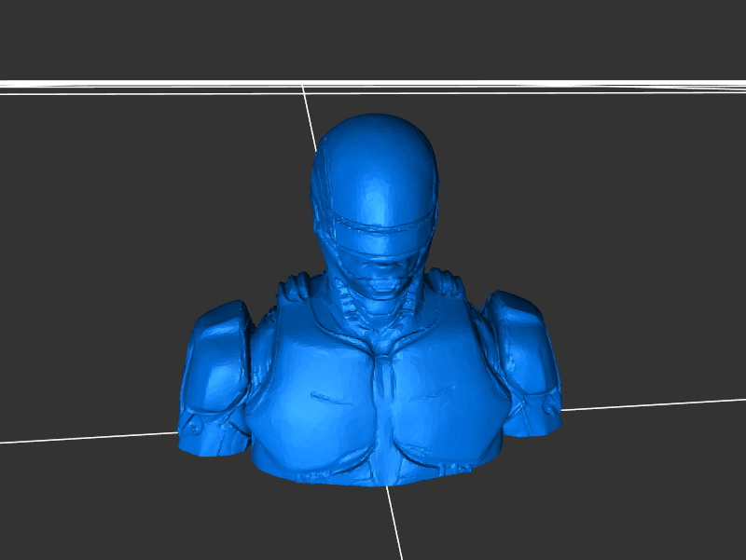Screen dimensions: 746x560
Task: Click the shoulder armor pad on the left
Action: tap(217, 363)
